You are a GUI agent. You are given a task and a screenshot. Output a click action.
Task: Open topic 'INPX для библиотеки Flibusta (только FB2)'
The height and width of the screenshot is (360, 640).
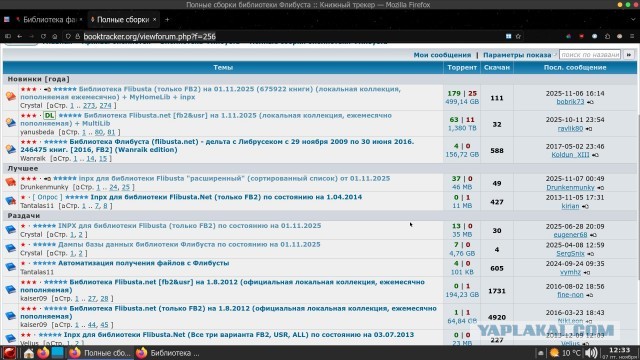(189, 225)
